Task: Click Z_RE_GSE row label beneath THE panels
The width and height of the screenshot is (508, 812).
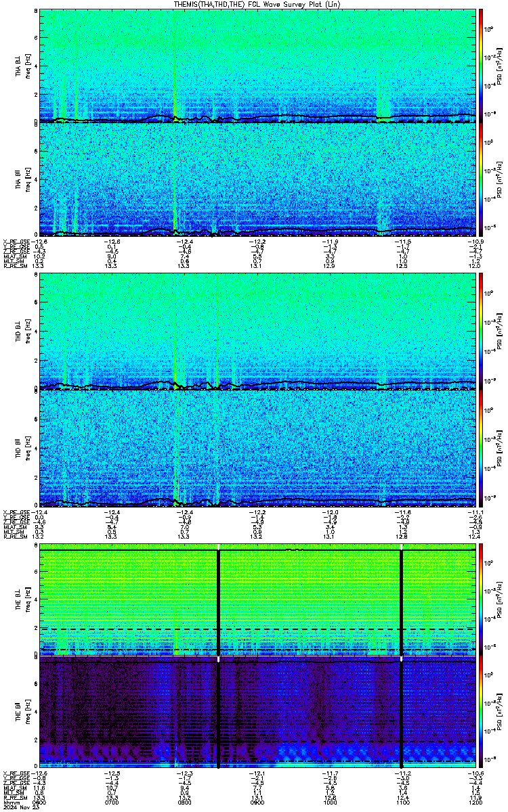Action: pyautogui.click(x=16, y=783)
